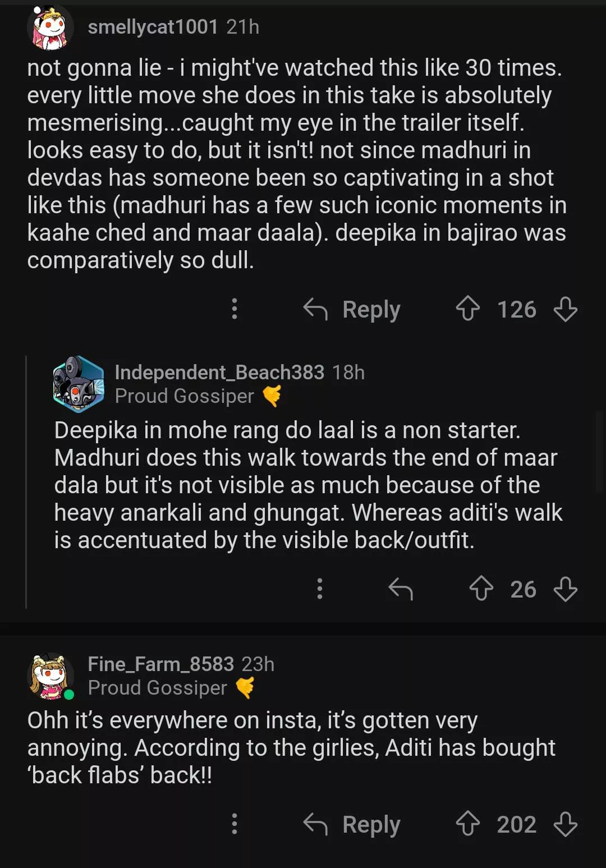This screenshot has width=606, height=868.
Task: Downvote Independent_Beach383's reply
Action: (x=565, y=589)
